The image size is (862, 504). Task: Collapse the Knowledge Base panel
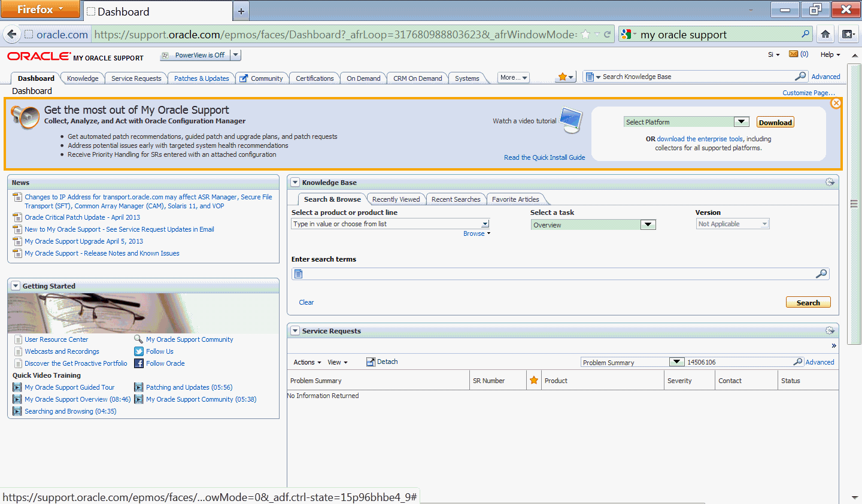(x=295, y=182)
